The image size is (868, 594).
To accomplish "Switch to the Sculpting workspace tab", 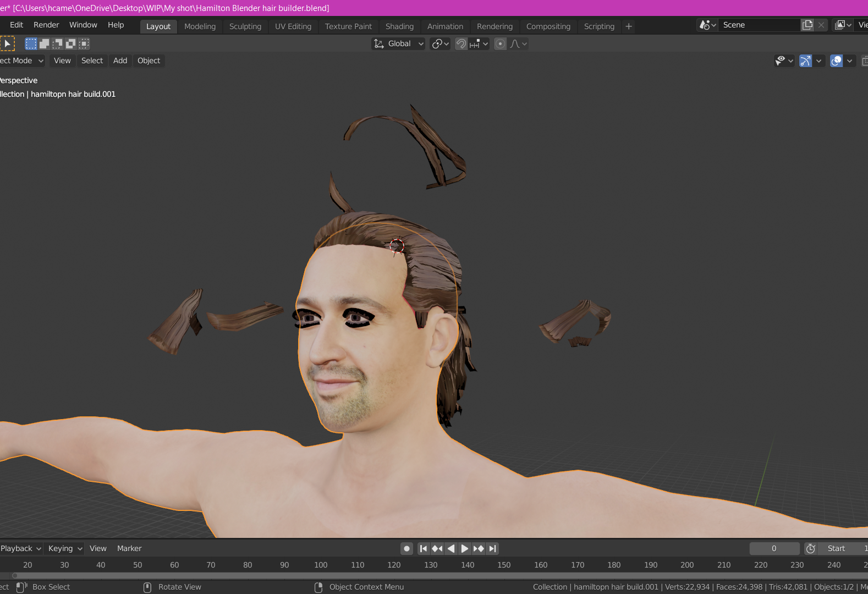I will pos(245,26).
